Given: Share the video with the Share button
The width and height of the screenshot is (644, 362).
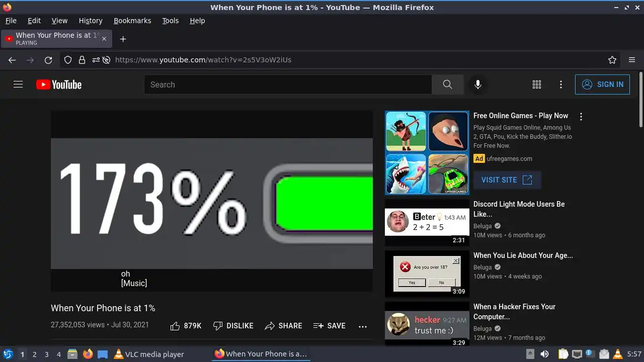Looking at the screenshot, I should pos(283,326).
